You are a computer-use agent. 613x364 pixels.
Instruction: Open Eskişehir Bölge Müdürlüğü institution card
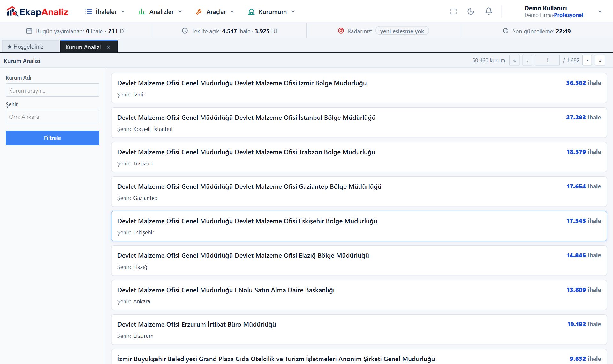[x=359, y=226]
